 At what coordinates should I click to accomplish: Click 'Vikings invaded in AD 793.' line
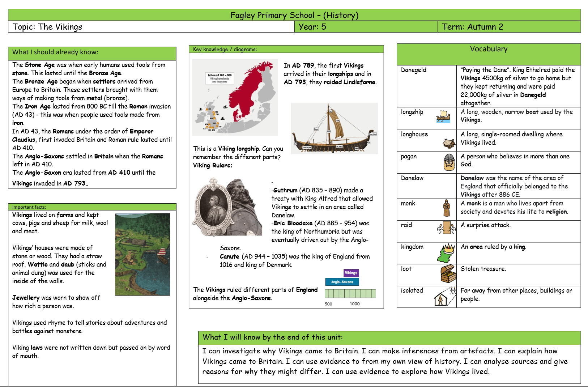point(50,183)
